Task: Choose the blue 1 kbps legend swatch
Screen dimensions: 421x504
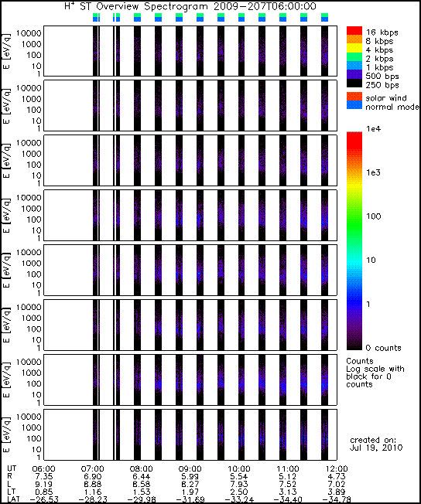Action: click(x=354, y=66)
